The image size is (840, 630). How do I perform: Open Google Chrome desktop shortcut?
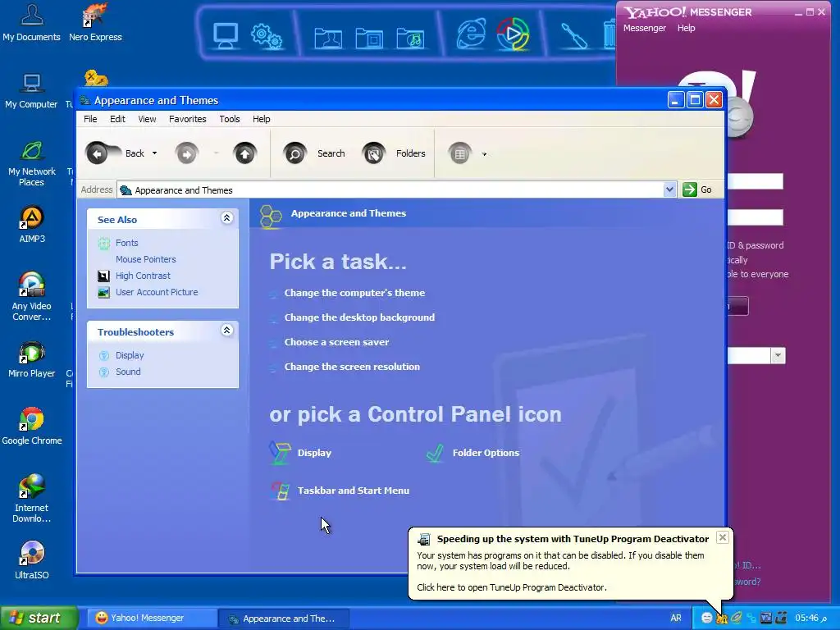click(x=32, y=427)
